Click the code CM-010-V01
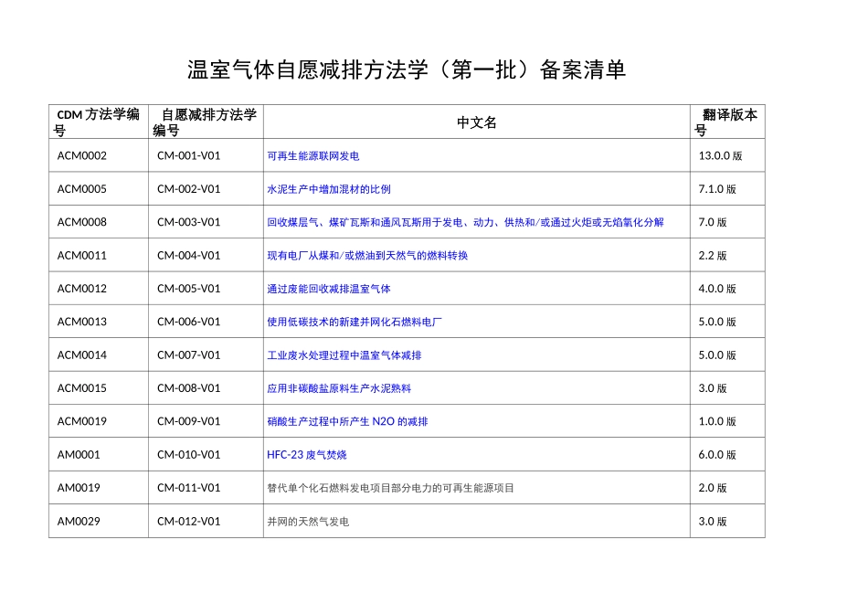Viewport: 868px width, 614px height. (189, 454)
